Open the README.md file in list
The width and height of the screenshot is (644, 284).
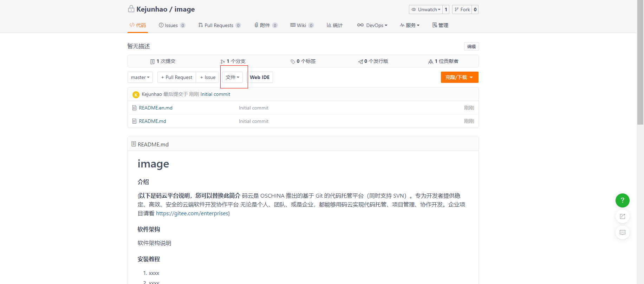pos(152,121)
